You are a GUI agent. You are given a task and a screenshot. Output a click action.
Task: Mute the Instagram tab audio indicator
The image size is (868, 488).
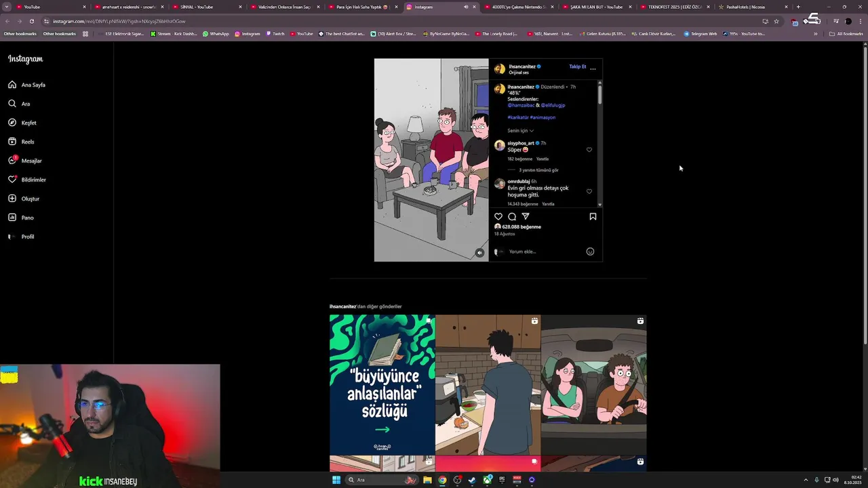(x=466, y=7)
